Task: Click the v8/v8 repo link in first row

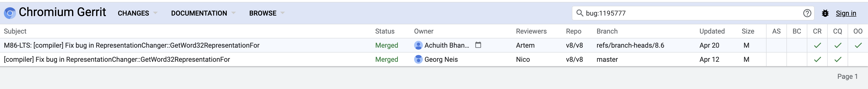Action: [x=574, y=45]
